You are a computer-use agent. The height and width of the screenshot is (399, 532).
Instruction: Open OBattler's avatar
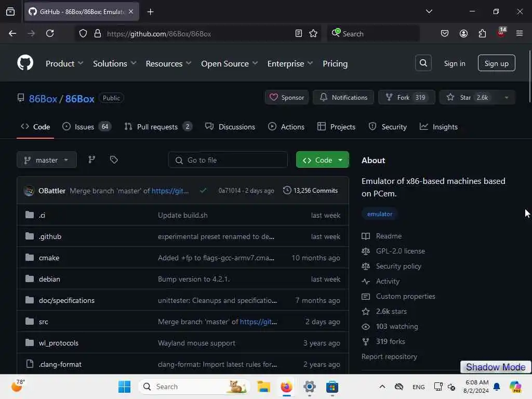[29, 191]
